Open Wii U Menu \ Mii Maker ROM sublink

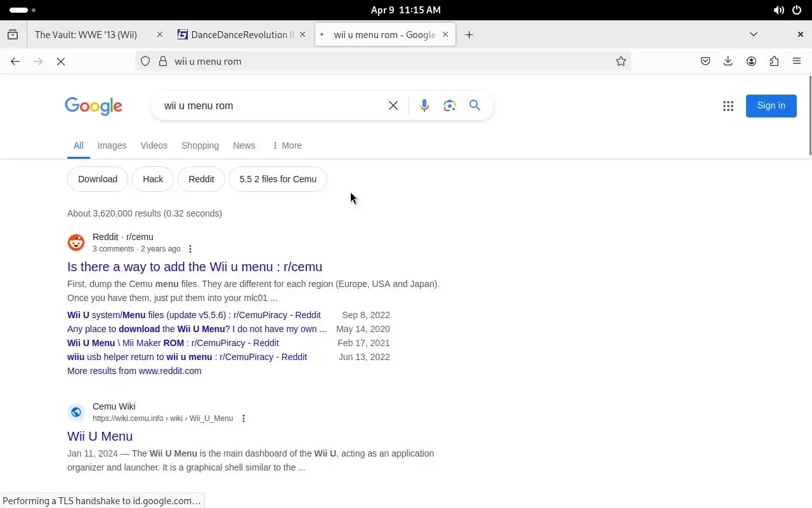click(x=173, y=343)
